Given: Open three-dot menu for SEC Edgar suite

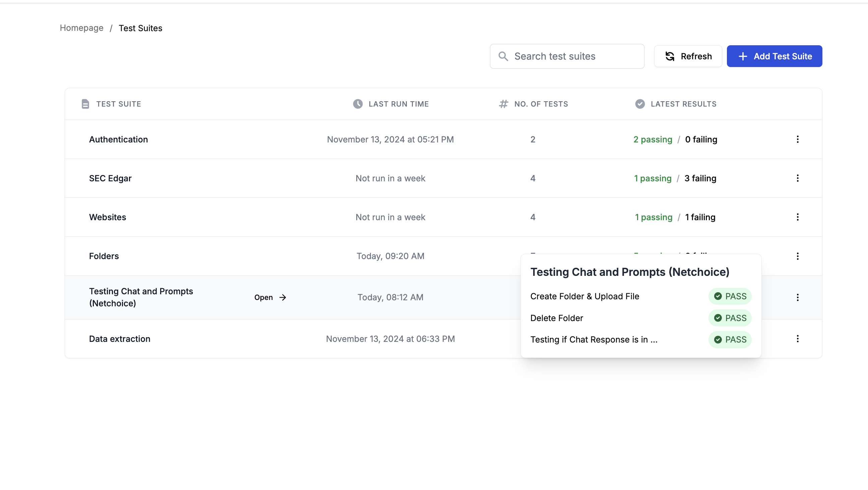Looking at the screenshot, I should (x=797, y=178).
